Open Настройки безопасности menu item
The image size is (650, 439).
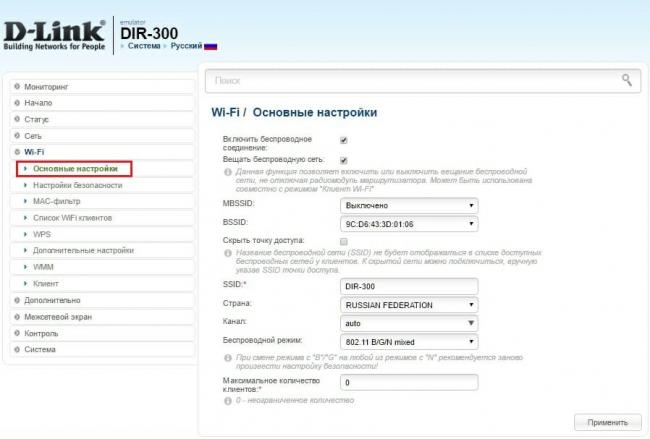point(78,185)
